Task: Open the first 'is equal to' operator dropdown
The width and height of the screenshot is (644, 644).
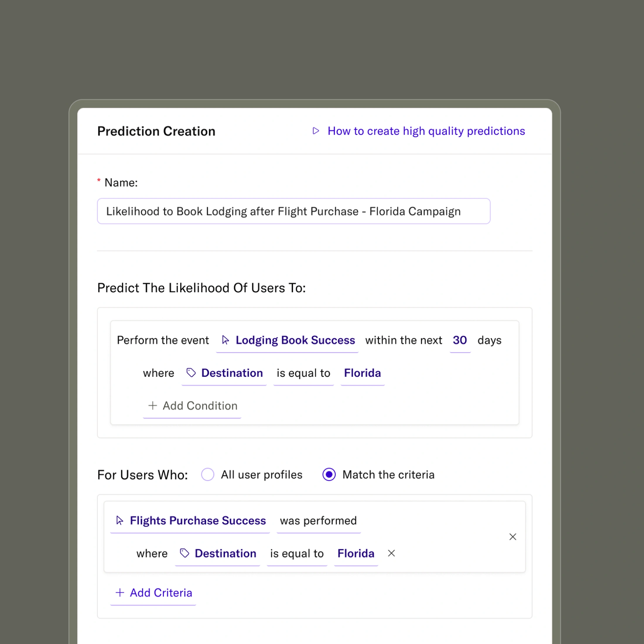Action: tap(303, 373)
